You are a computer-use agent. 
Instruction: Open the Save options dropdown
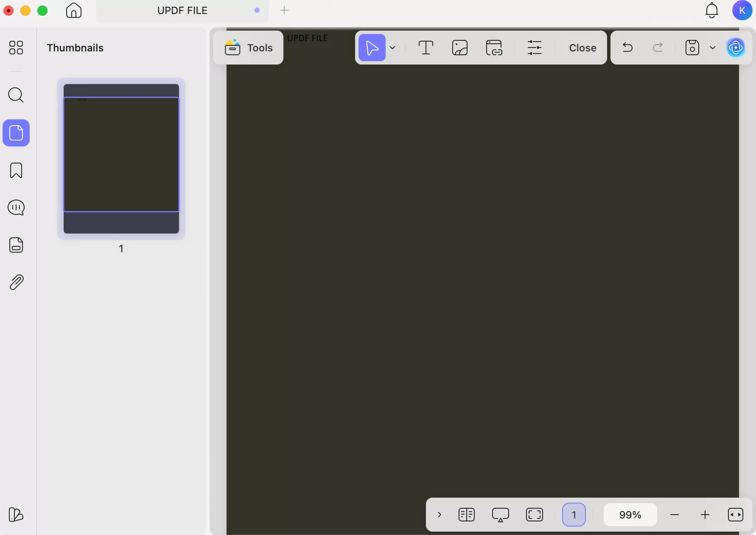point(713,48)
